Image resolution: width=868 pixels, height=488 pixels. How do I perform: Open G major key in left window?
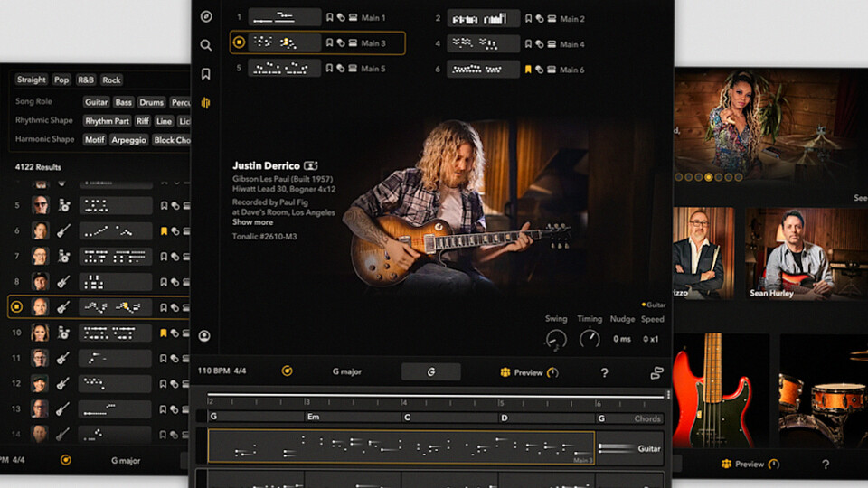(126, 460)
